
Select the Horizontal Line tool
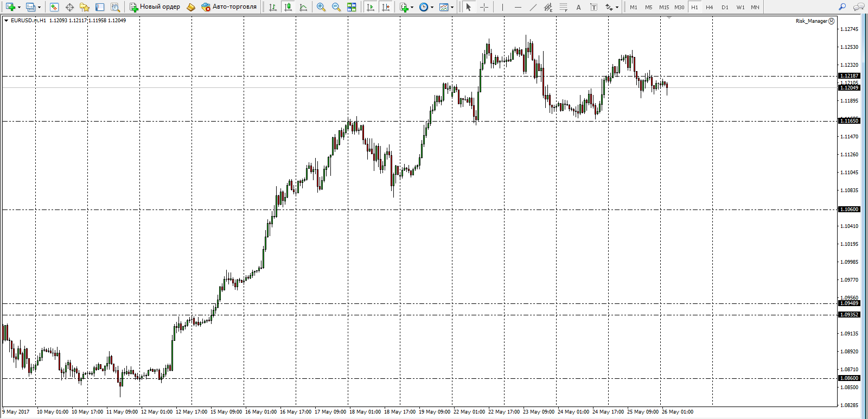point(518,7)
